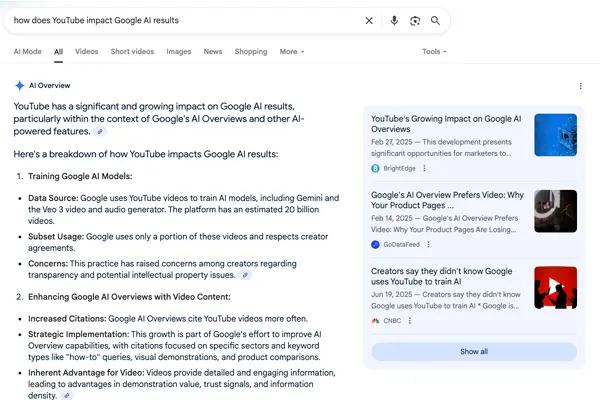Click 'Training Google AI Models:' heading

click(80, 176)
